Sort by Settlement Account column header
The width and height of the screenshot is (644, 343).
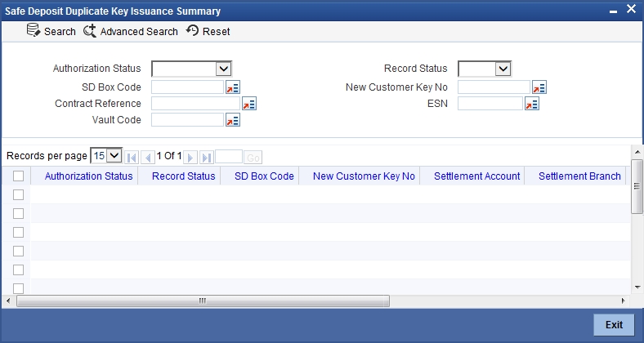476,176
